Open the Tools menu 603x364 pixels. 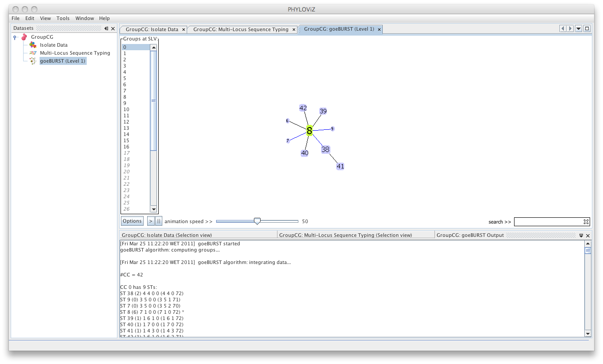[x=63, y=18]
